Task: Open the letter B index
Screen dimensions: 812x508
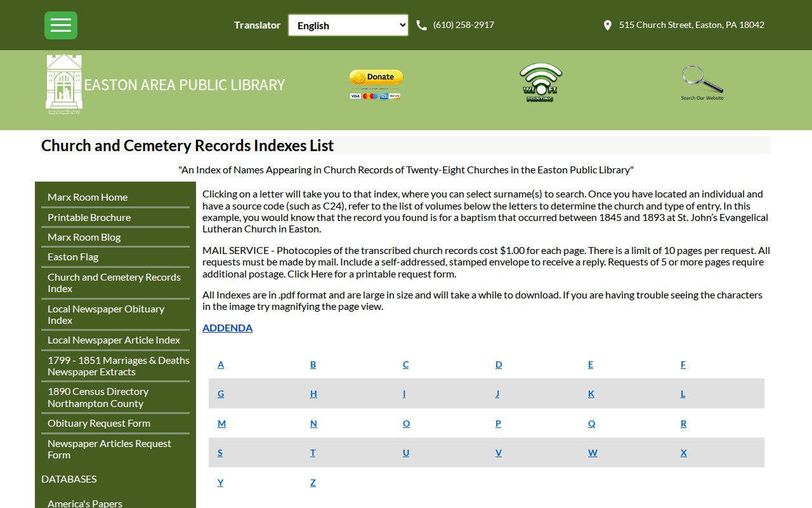Action: pyautogui.click(x=313, y=364)
